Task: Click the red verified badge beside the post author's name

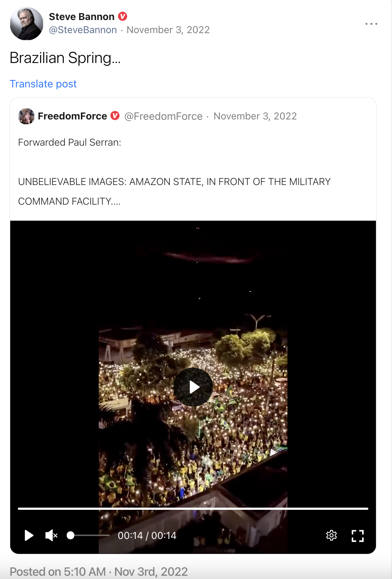Action: pyautogui.click(x=123, y=16)
